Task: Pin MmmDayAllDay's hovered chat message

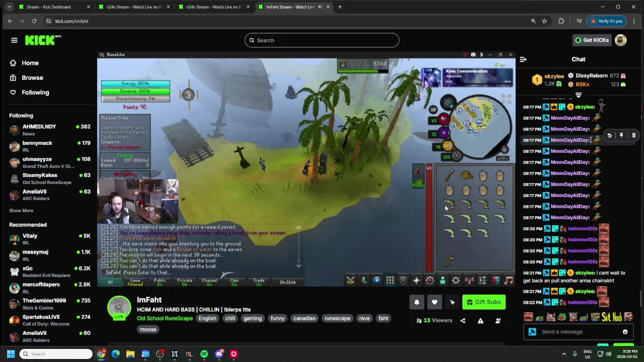Action: (621, 135)
